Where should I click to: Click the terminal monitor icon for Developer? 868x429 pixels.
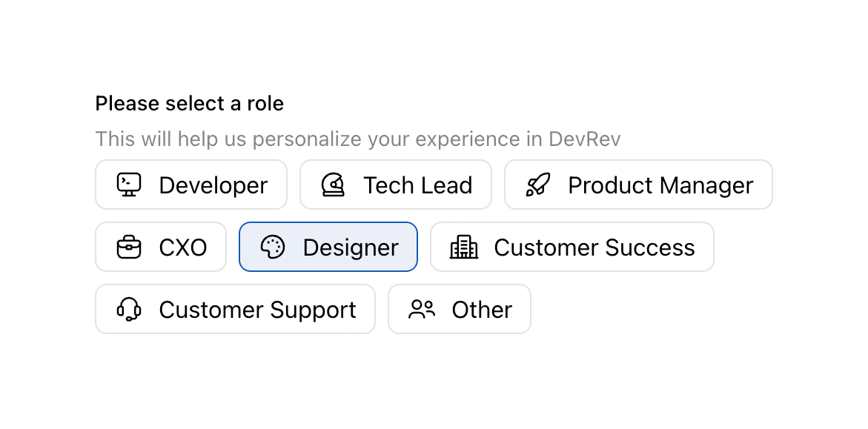[x=129, y=184]
